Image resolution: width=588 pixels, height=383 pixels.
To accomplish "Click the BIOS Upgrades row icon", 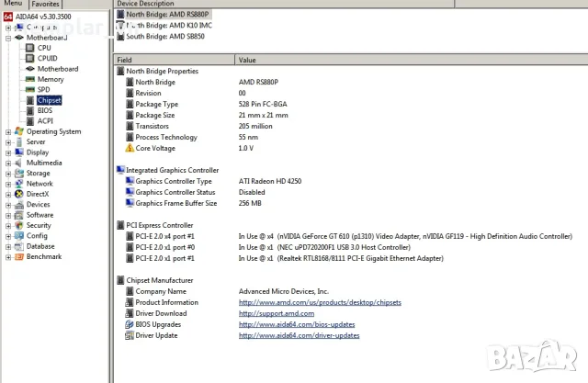I will pyautogui.click(x=130, y=324).
